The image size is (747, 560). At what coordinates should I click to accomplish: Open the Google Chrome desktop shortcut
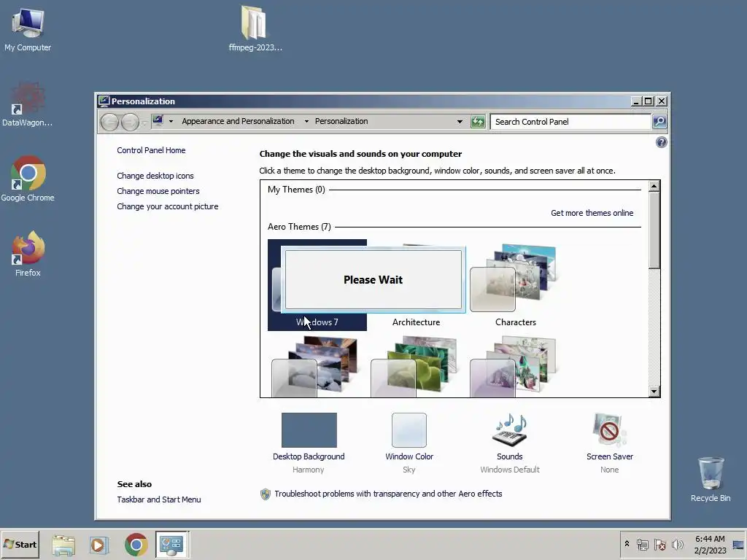coord(28,179)
